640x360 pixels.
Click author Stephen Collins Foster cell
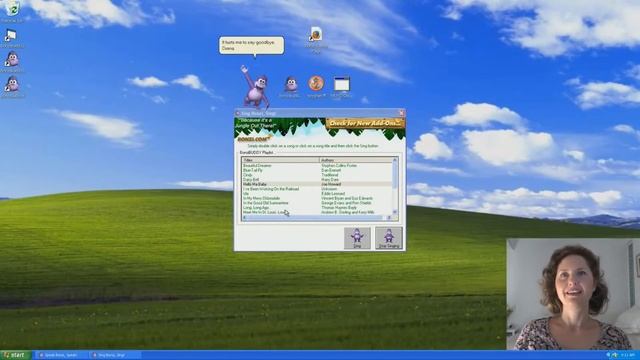coord(339,166)
